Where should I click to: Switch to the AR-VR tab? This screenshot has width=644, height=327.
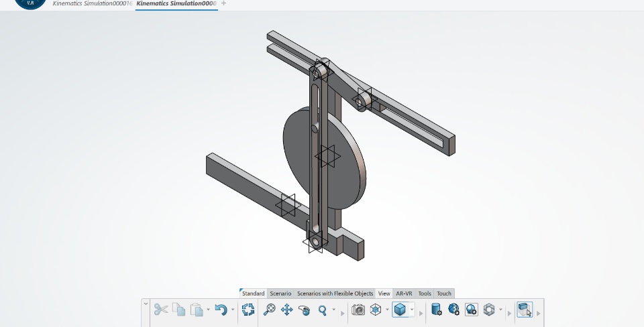pos(404,293)
